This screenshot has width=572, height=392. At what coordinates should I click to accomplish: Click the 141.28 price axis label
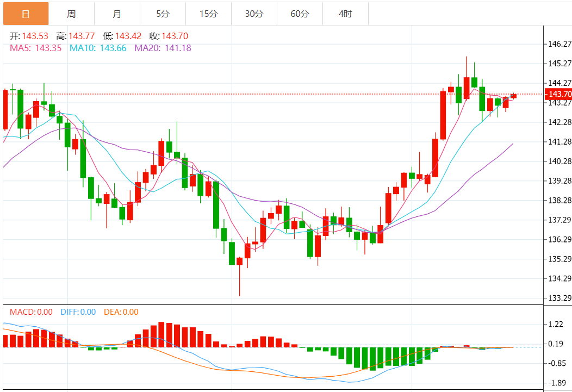(559, 142)
